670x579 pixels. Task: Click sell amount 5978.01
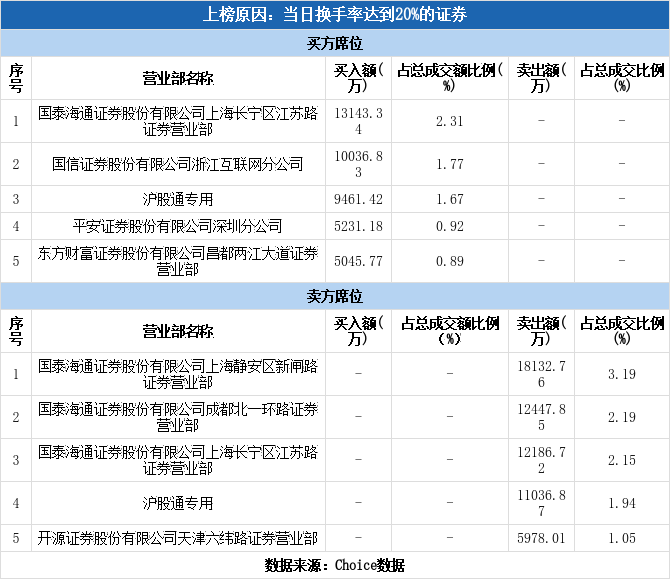coord(541,538)
